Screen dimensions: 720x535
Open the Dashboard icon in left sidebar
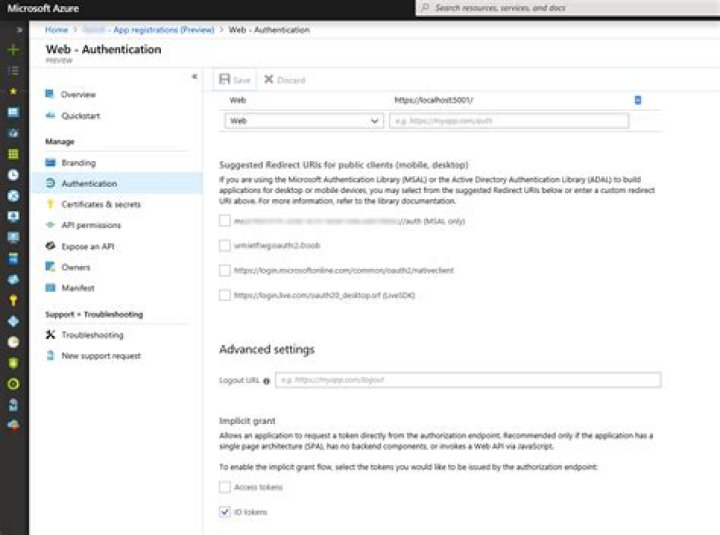tap(13, 112)
